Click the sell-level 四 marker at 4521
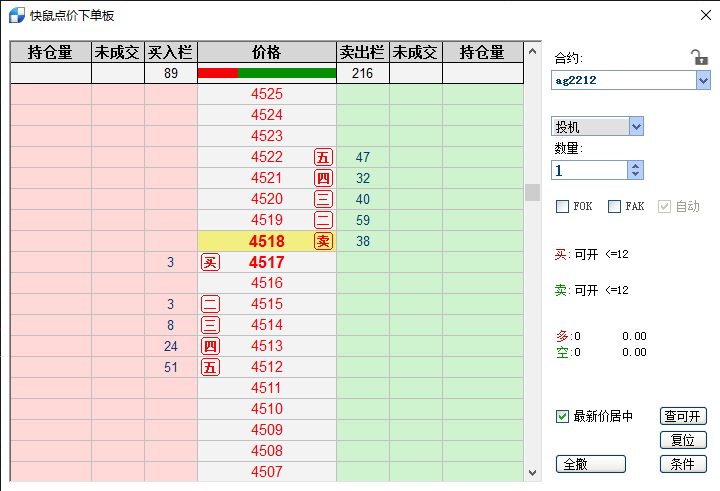The width and height of the screenshot is (720, 491). tap(323, 178)
